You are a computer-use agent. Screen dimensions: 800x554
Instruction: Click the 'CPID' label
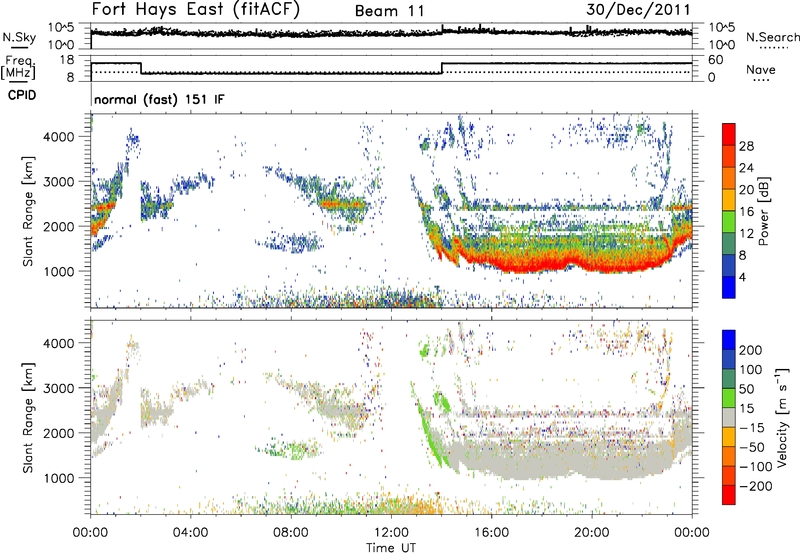[22, 95]
